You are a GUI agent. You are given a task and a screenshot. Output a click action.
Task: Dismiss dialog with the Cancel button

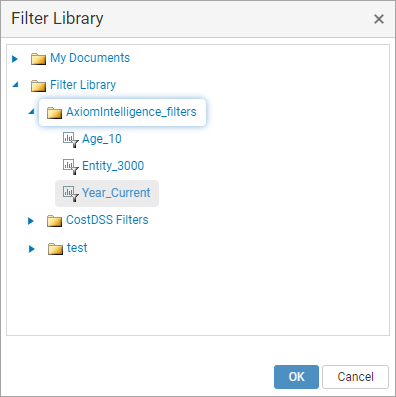coord(355,377)
